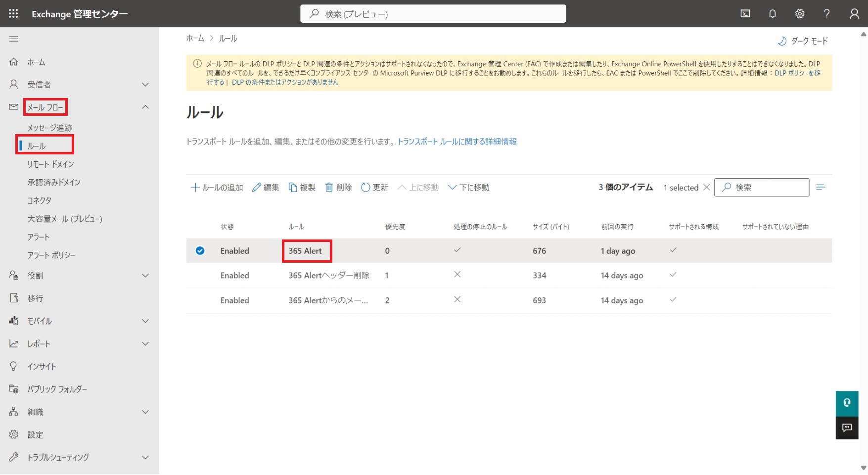The height and width of the screenshot is (475, 868).
Task: Click ルールの追加 button
Action: coord(217,188)
